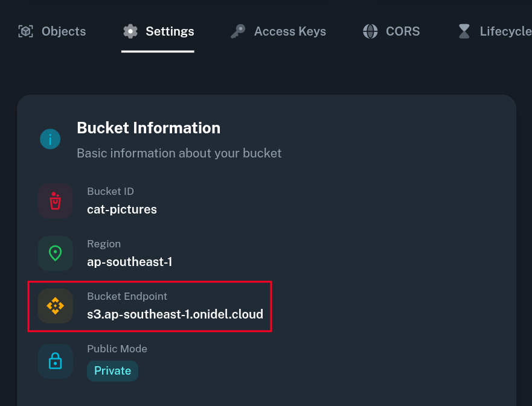Image resolution: width=532 pixels, height=406 pixels.
Task: Click the Lifecycle hourglass icon
Action: [464, 31]
